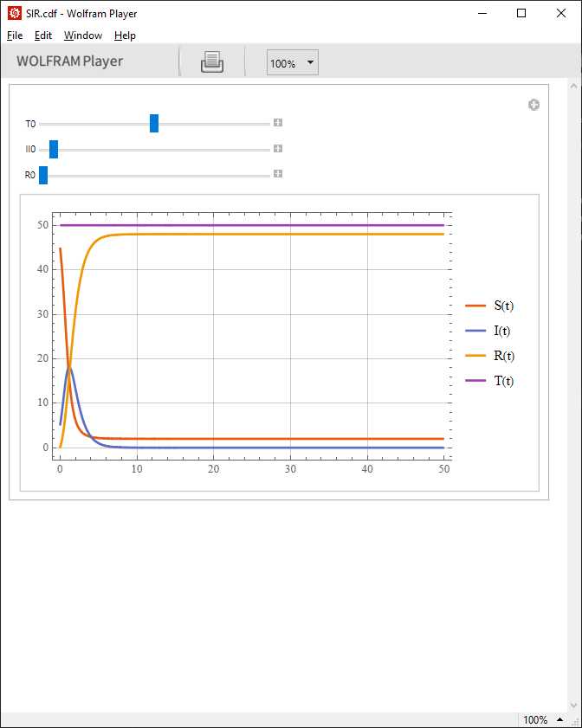The image size is (582, 728).
Task: Open the 100% zoom dropdown in toolbar
Action: (292, 62)
